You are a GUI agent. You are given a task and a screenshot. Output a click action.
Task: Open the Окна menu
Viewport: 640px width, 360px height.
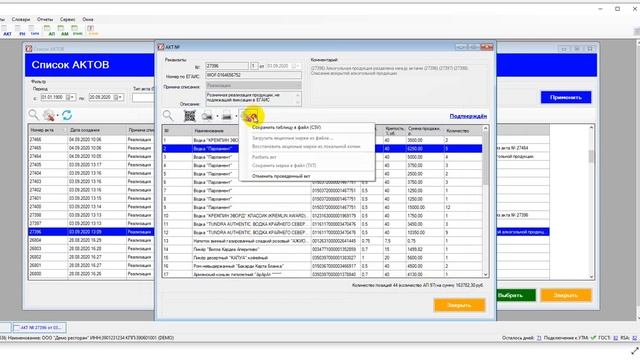(88, 19)
